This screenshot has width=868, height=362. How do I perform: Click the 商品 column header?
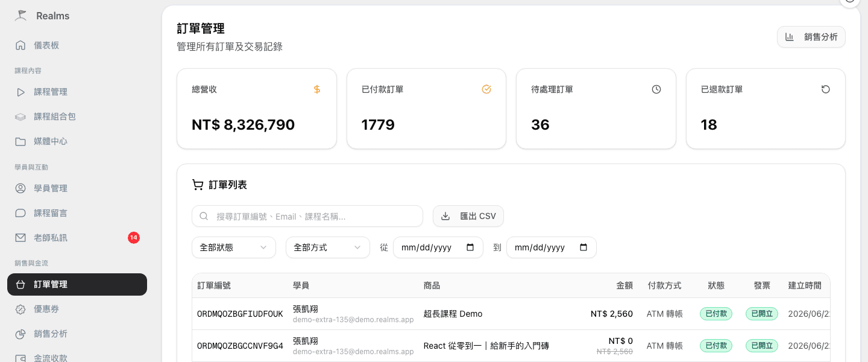click(432, 285)
